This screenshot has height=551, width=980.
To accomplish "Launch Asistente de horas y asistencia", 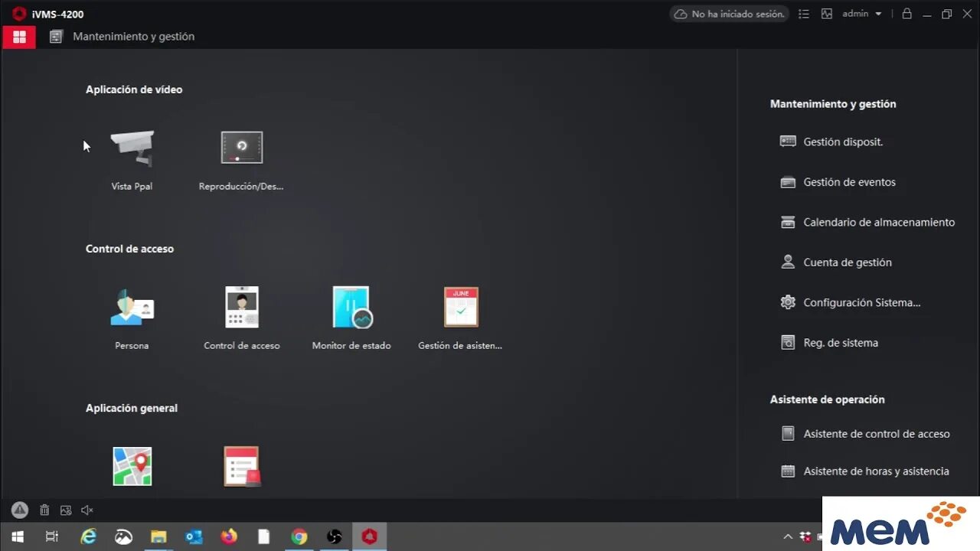I will [864, 471].
